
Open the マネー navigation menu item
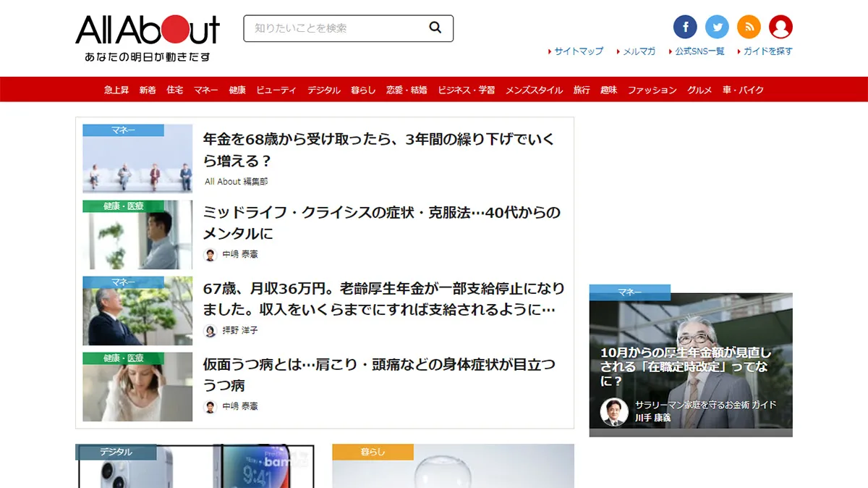pyautogui.click(x=205, y=91)
